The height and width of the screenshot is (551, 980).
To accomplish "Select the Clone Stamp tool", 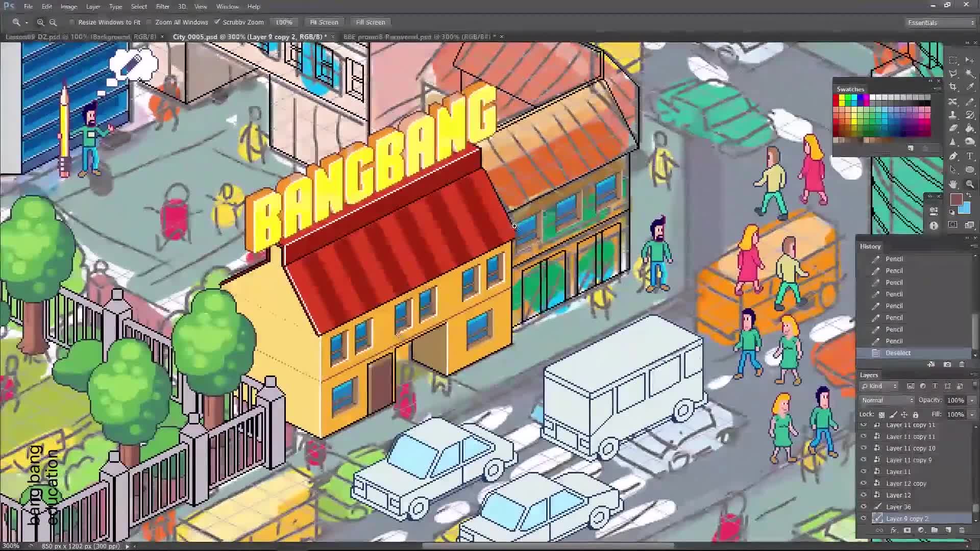I will 953,115.
